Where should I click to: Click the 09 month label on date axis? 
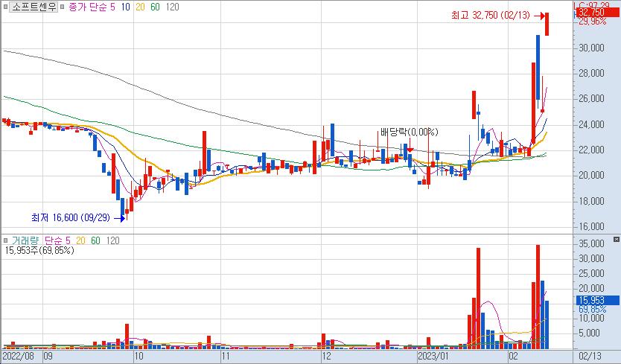pyautogui.click(x=48, y=355)
